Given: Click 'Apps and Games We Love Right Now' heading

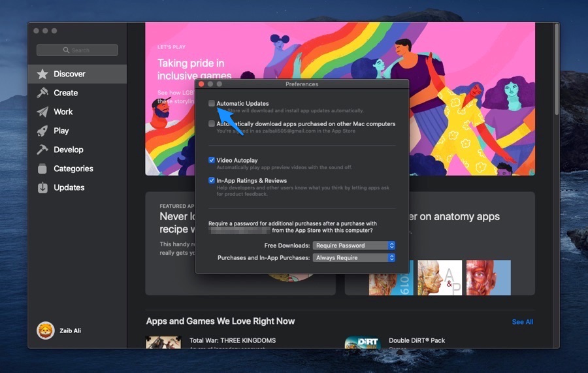Looking at the screenshot, I should tap(221, 321).
